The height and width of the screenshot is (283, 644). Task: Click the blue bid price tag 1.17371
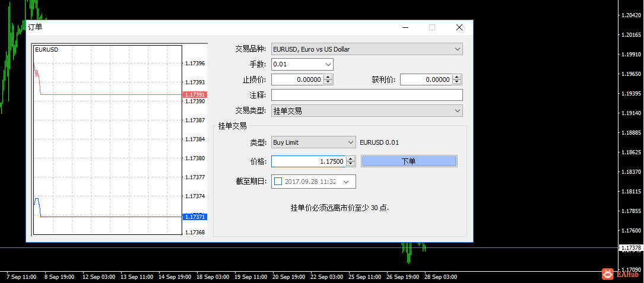click(x=195, y=217)
